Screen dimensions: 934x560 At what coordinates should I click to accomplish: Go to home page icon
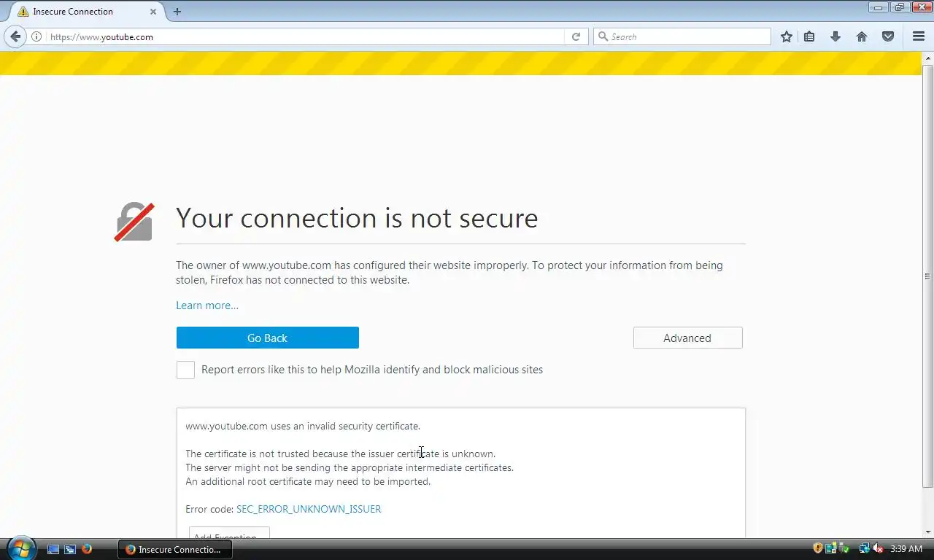[862, 36]
